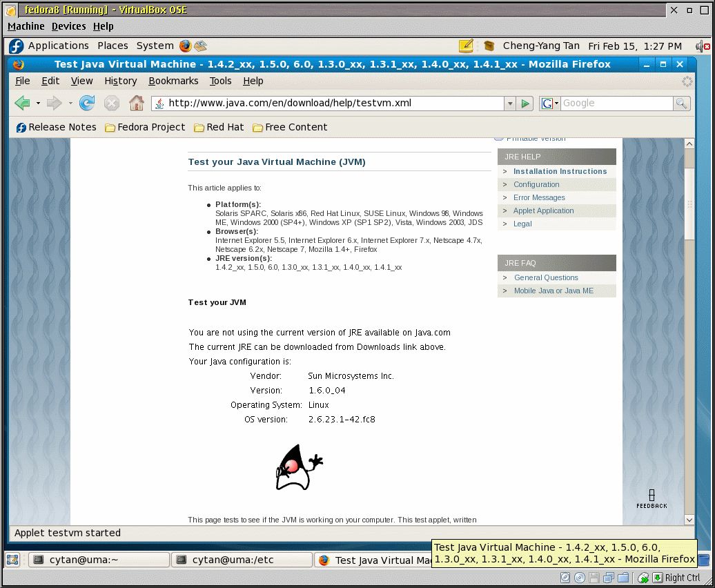Image resolution: width=715 pixels, height=588 pixels.
Task: Click the package updater tray icon
Action: coord(489,46)
